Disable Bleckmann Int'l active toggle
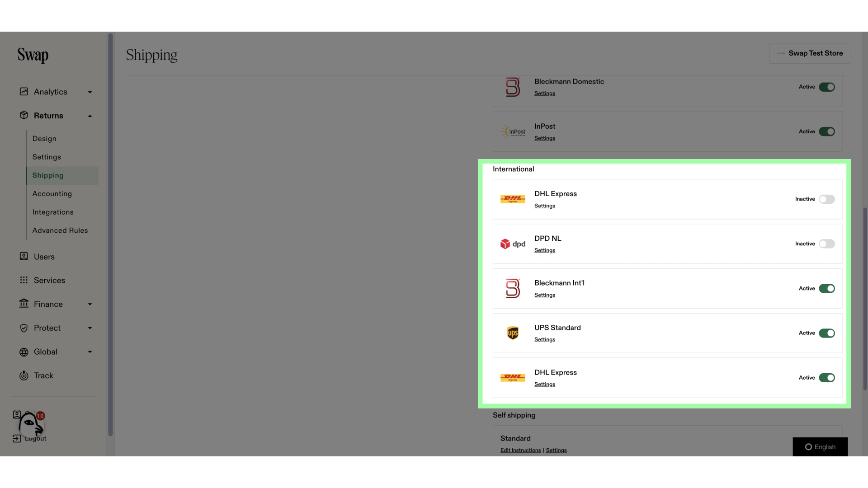Screen dimensions: 868x488 (x=827, y=288)
